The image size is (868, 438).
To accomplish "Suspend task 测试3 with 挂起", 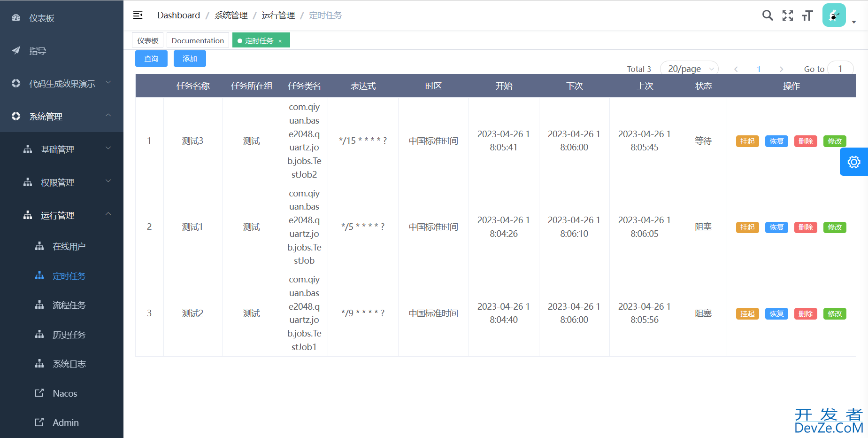I will [x=747, y=141].
